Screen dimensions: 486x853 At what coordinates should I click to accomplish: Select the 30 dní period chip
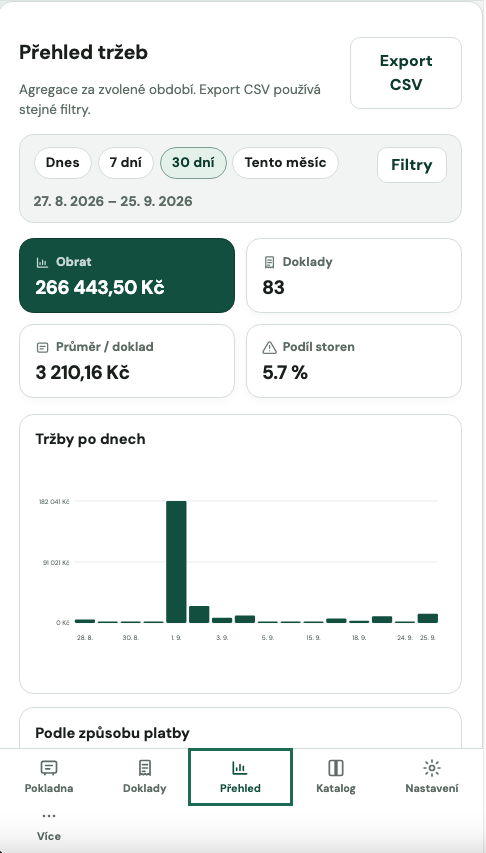[193, 163]
